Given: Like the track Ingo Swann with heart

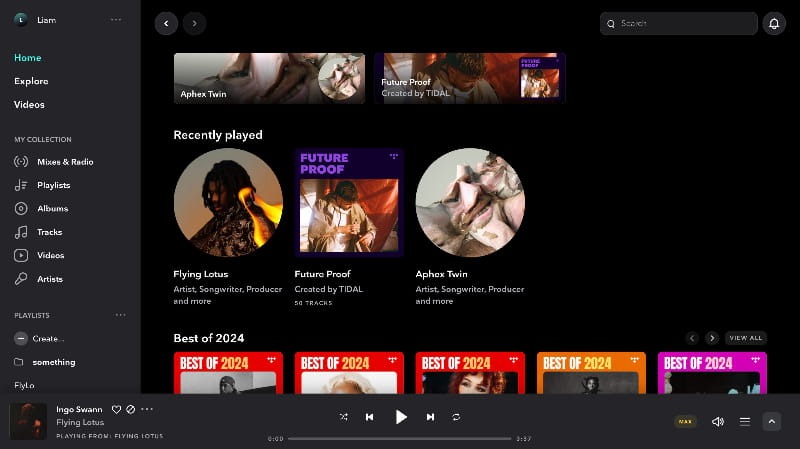Looking at the screenshot, I should 116,409.
